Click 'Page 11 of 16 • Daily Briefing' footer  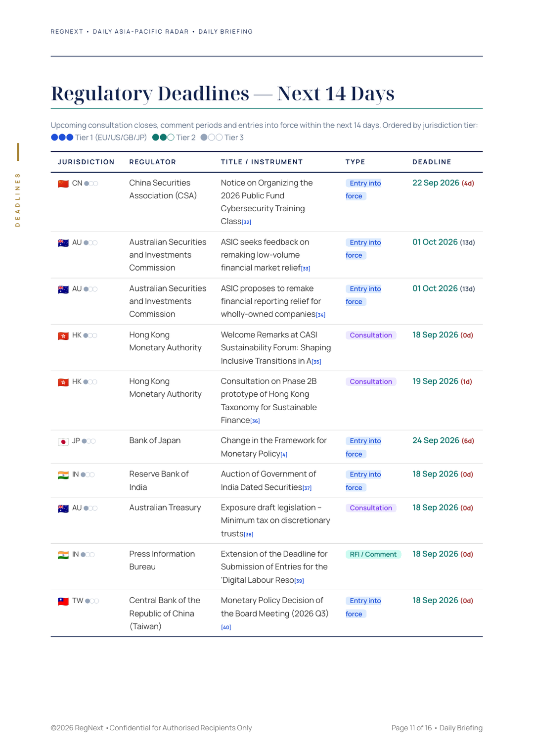437,728
